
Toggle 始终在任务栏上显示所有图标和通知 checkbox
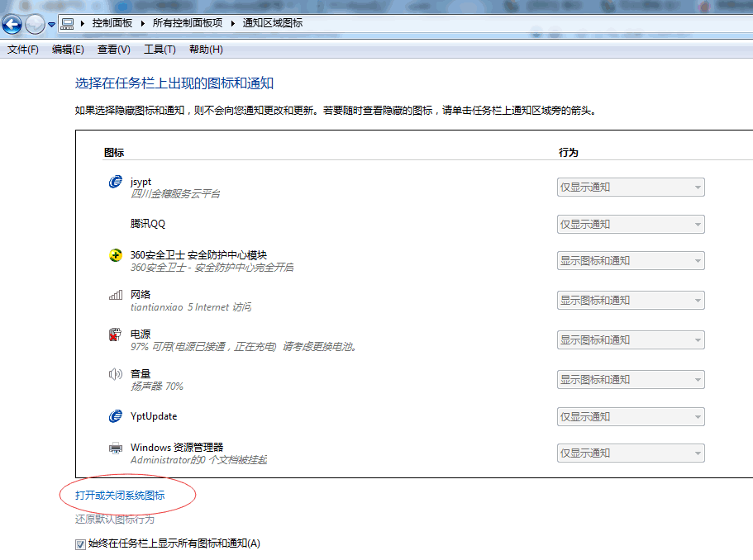80,544
